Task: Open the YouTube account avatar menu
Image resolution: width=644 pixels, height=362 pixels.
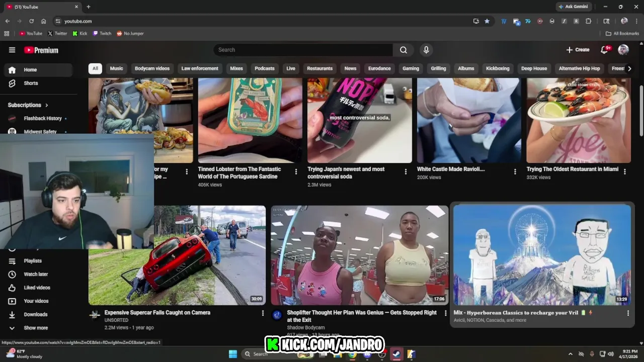Action: pos(623,50)
